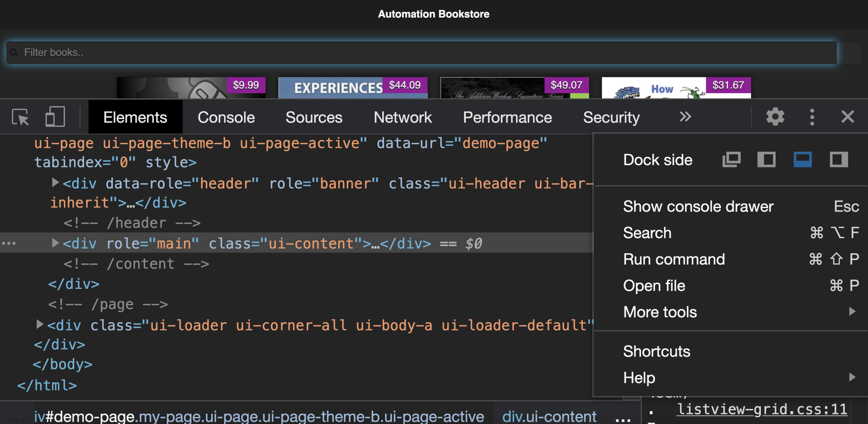Viewport: 868px width, 424px height.
Task: Expand the ui-loader div node
Action: tap(39, 325)
